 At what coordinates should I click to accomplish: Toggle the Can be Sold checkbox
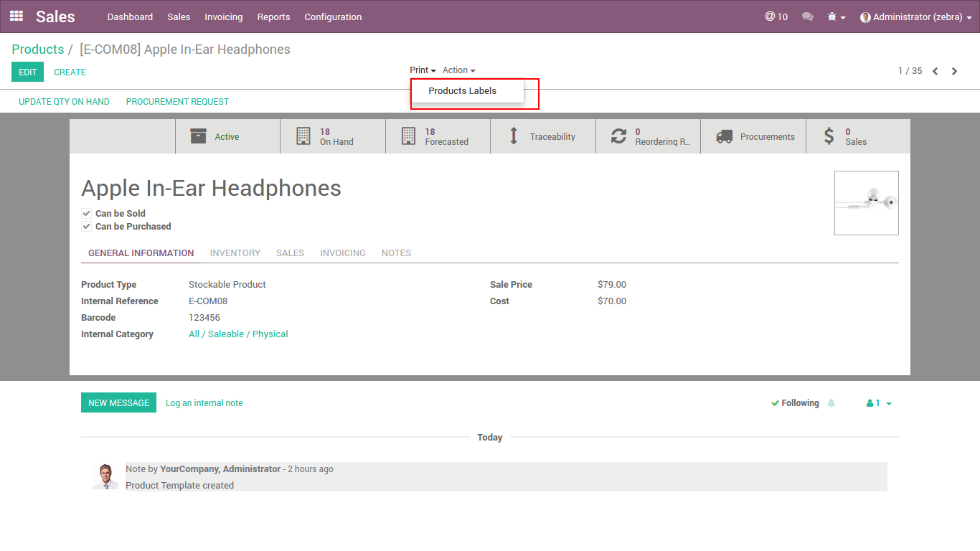(86, 213)
